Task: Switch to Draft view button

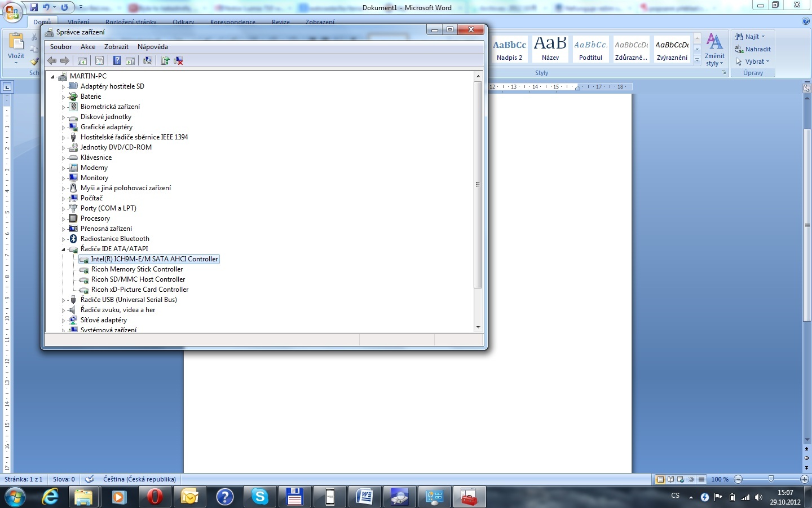Action: pyautogui.click(x=701, y=479)
